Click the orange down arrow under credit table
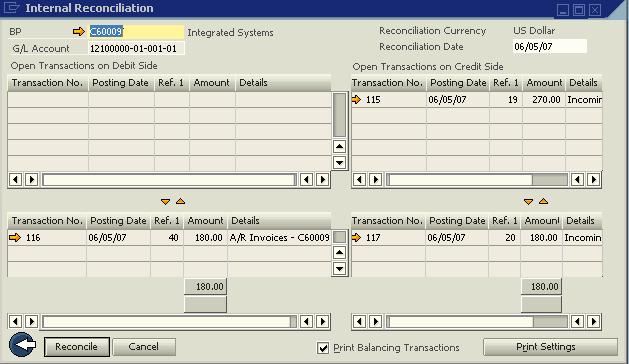 528,201
